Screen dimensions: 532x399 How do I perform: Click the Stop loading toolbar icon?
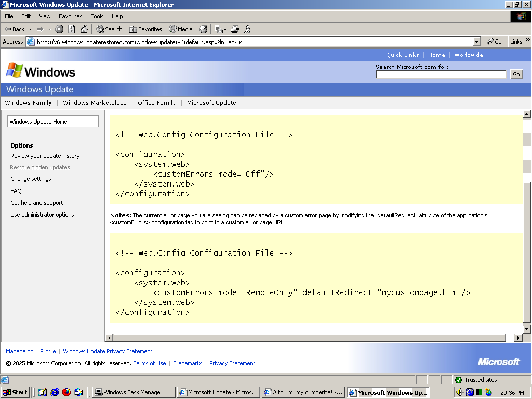(59, 29)
